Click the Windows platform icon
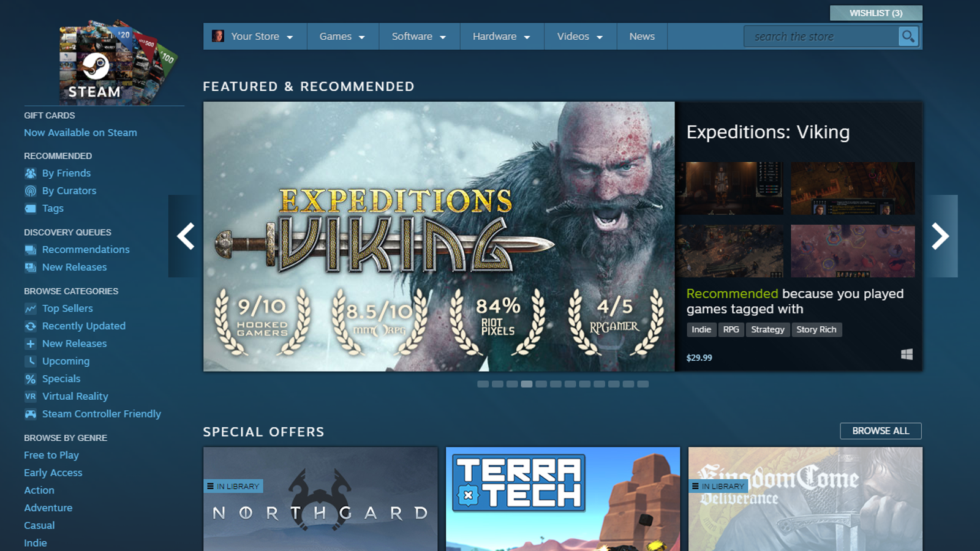 (x=907, y=354)
